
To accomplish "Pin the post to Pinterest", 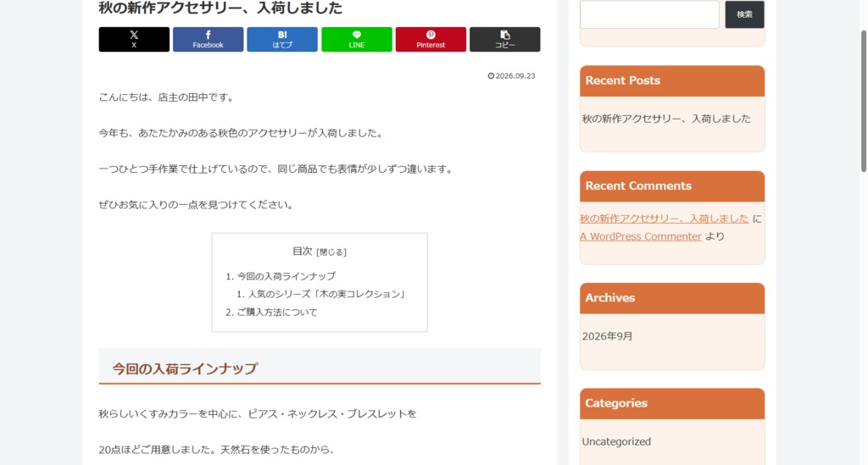I will [x=431, y=39].
